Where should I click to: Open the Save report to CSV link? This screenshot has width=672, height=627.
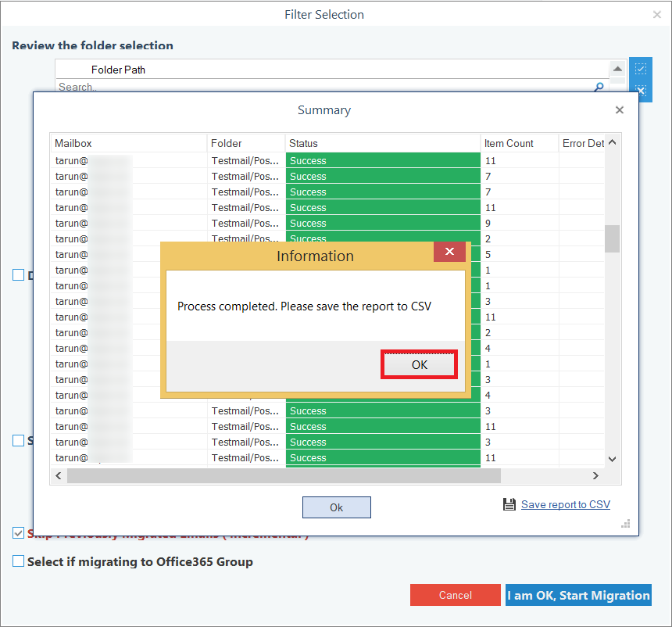pos(565,504)
